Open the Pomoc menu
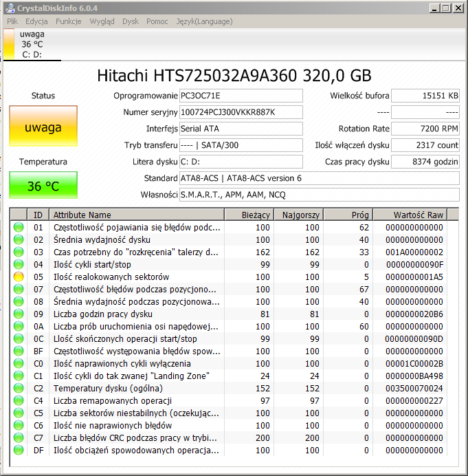The image size is (468, 476). (157, 21)
